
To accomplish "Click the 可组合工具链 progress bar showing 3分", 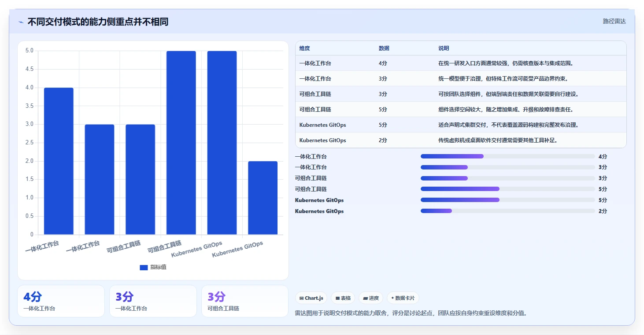I will pos(507,178).
